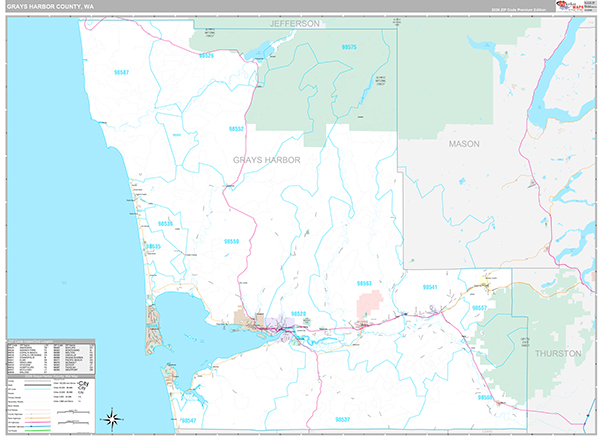Select the MASON county label

[463, 144]
